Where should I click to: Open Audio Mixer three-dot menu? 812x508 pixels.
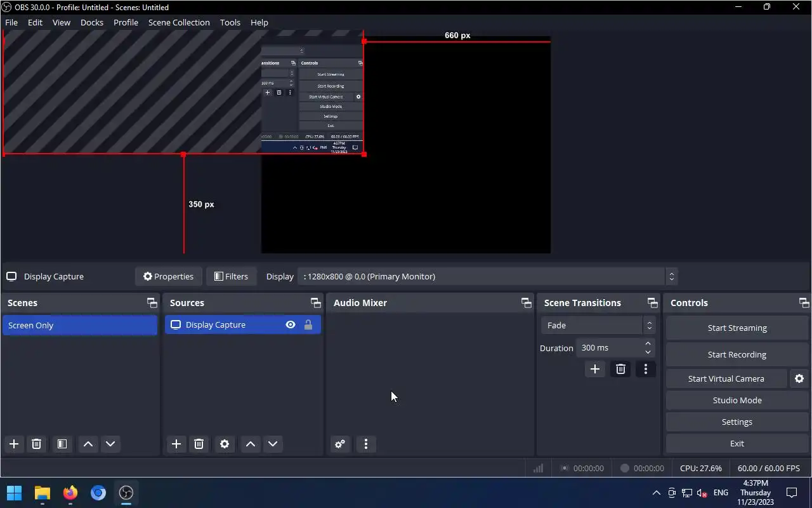click(366, 444)
